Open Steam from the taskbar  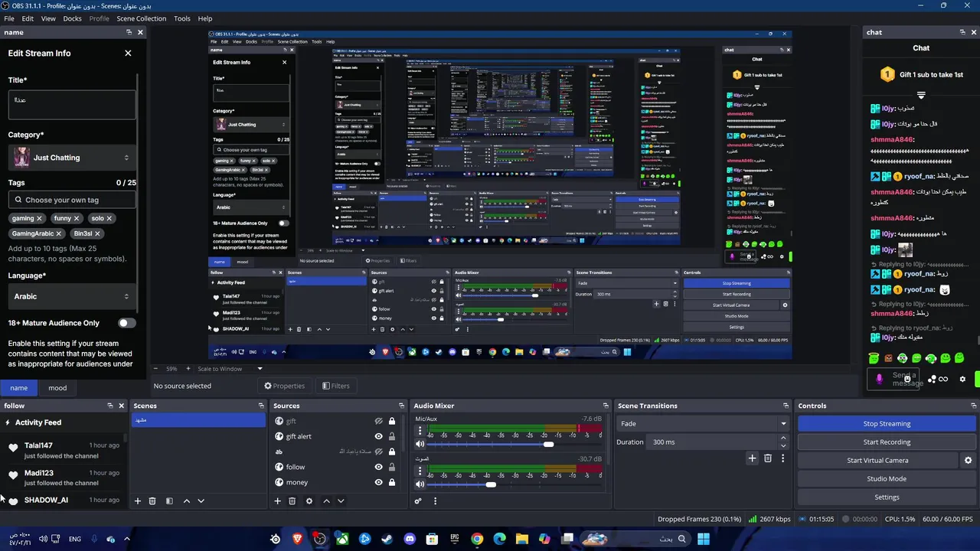387,539
